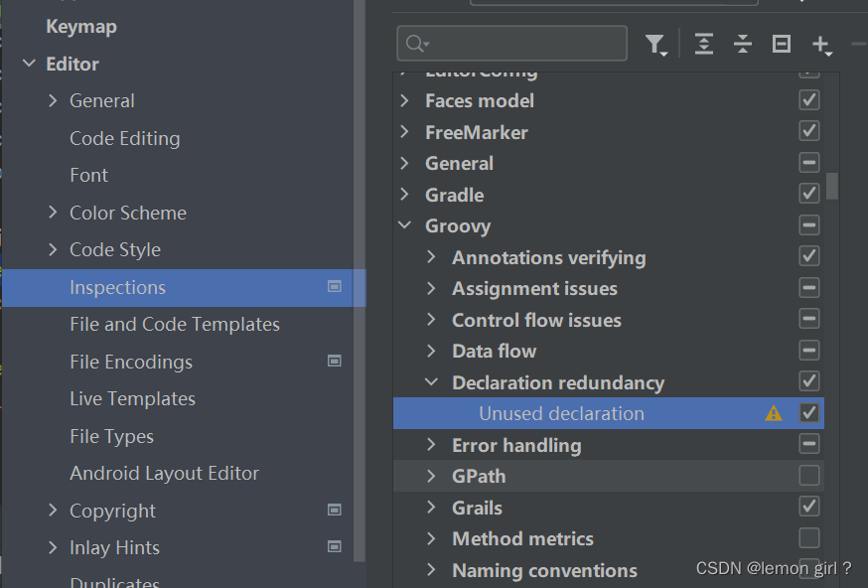Toggle the Faces model checkbox

tap(809, 100)
